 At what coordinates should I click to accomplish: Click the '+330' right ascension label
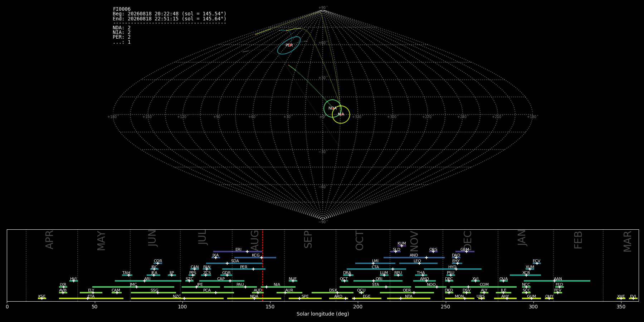pos(357,117)
